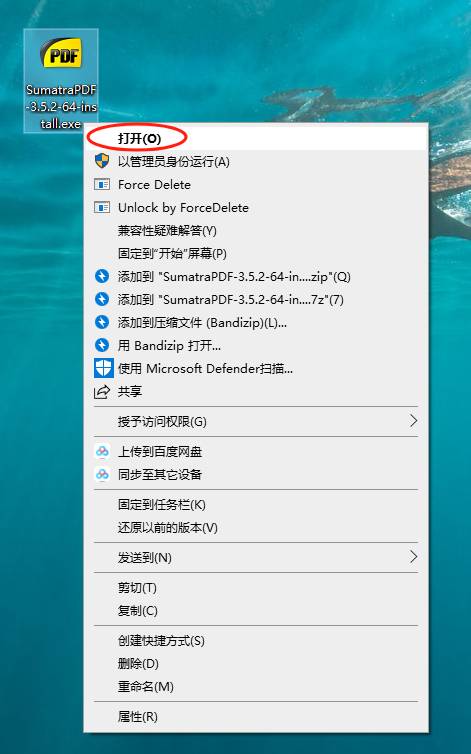Click the admin shield icon
Screen dimensions: 471x754
(102, 161)
